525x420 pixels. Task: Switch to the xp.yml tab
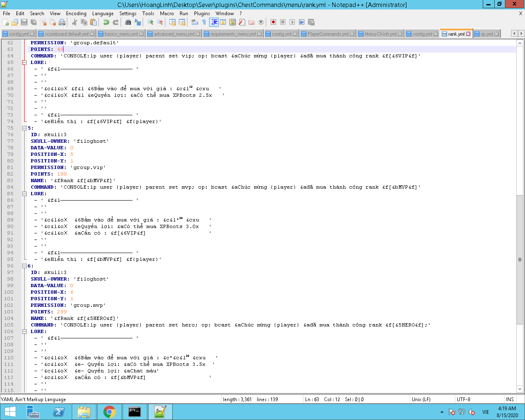pyautogui.click(x=487, y=34)
